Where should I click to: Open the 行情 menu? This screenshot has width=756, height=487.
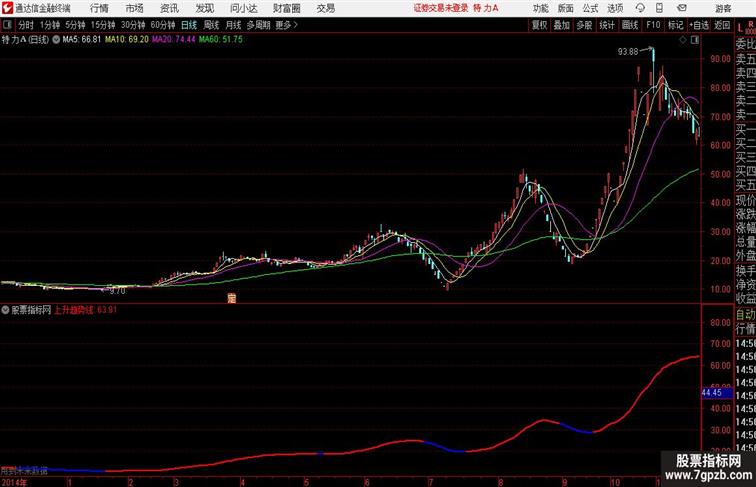tap(99, 8)
